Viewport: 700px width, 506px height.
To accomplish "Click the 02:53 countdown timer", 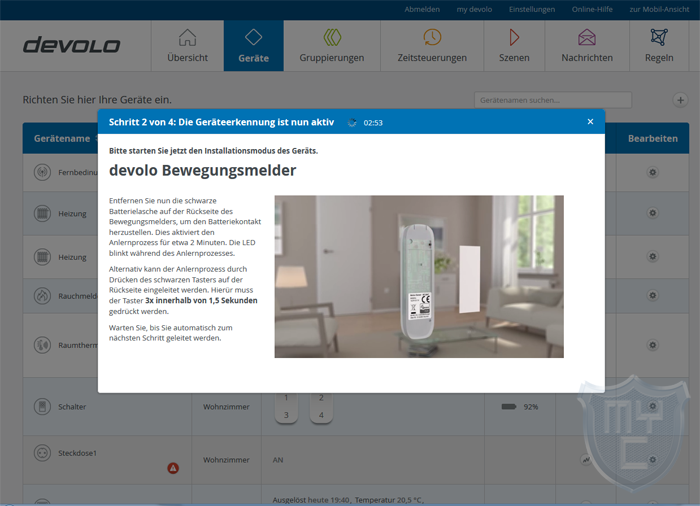I will pyautogui.click(x=373, y=123).
